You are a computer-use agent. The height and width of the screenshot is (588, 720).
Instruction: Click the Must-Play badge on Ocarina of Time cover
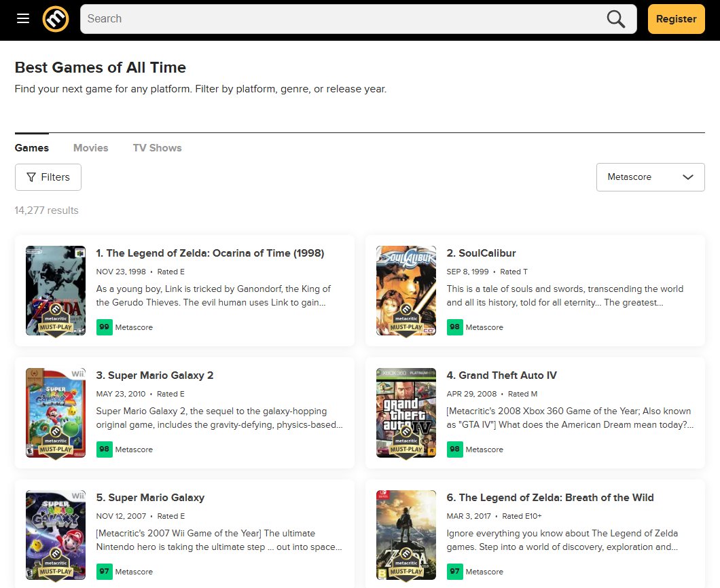click(56, 320)
